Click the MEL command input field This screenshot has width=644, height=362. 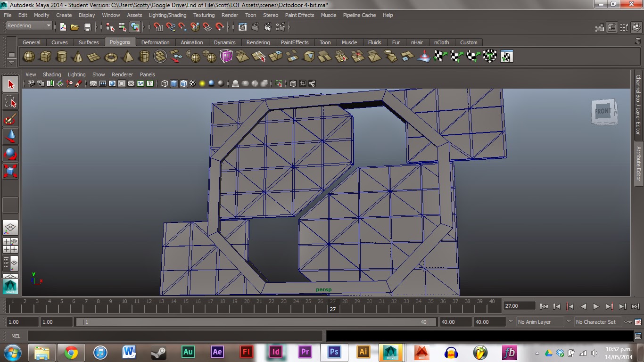(175, 336)
